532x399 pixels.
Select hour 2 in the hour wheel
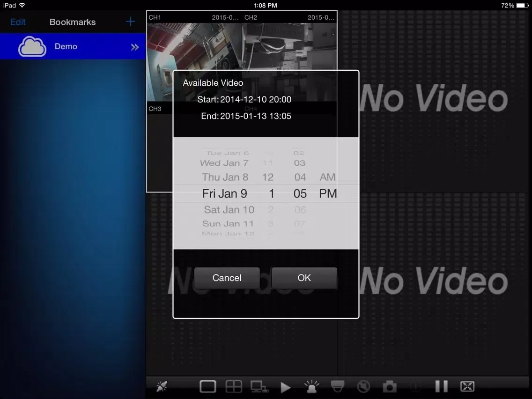pos(270,210)
